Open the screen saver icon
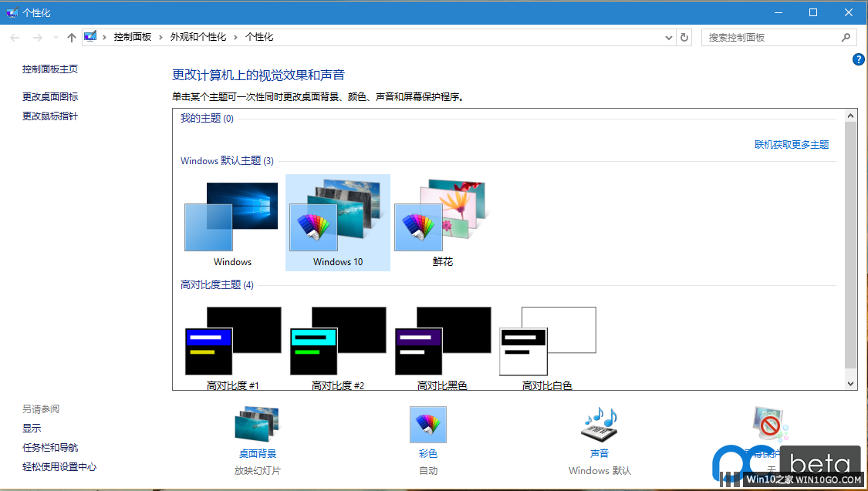 pos(770,424)
